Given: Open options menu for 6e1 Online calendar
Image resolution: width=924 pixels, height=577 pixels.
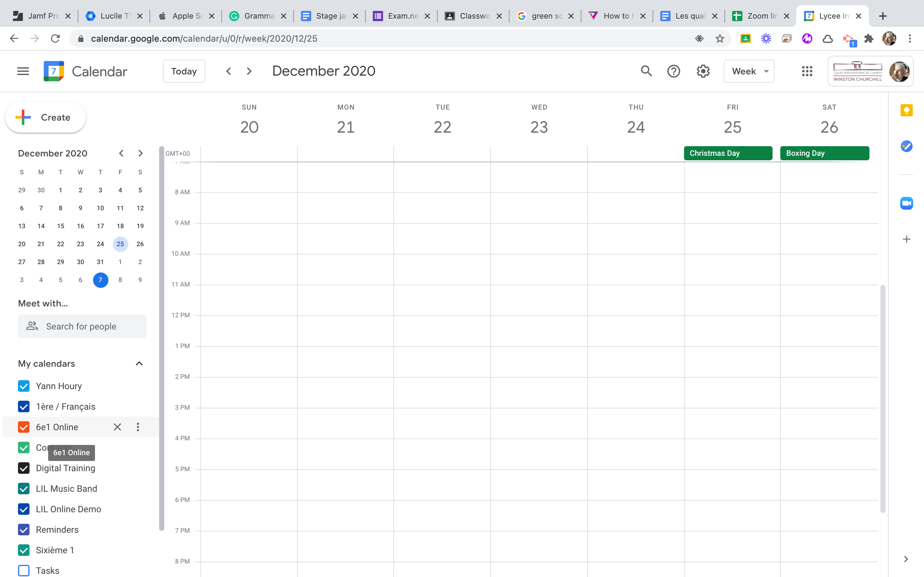Looking at the screenshot, I should pos(138,427).
